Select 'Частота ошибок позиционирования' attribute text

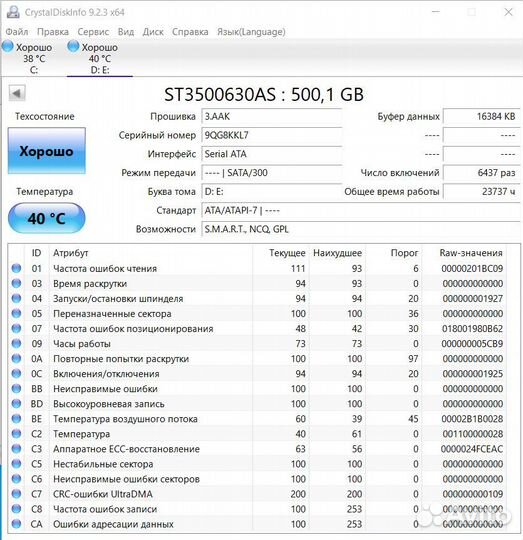(x=133, y=329)
